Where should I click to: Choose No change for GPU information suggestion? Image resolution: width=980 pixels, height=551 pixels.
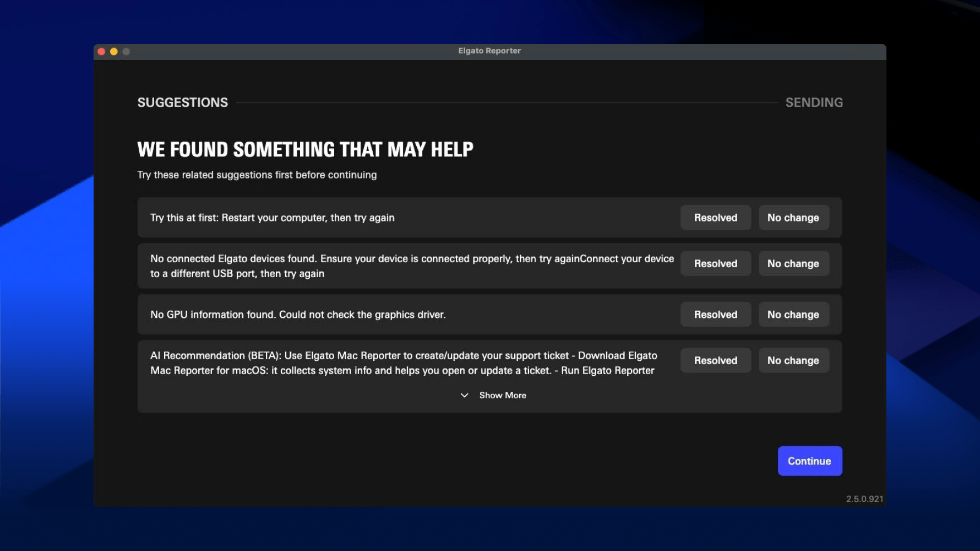click(x=793, y=315)
